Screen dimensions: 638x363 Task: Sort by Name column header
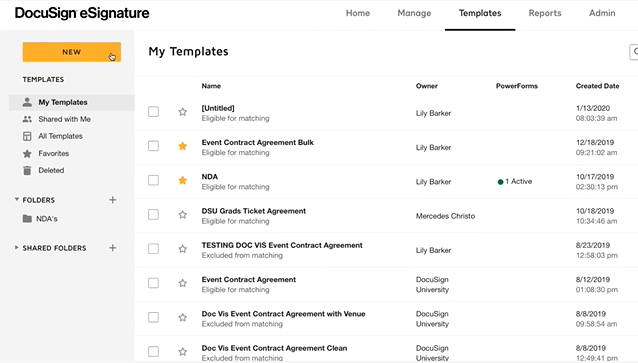(211, 86)
